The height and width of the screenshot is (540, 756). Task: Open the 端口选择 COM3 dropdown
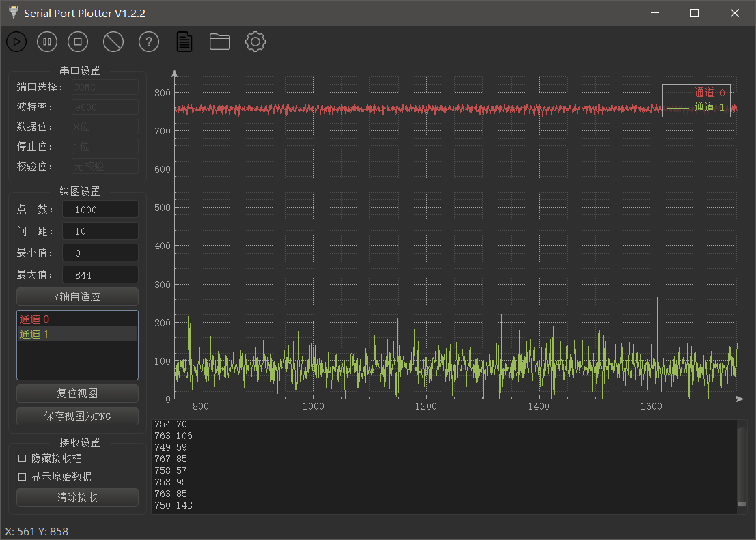pos(104,87)
